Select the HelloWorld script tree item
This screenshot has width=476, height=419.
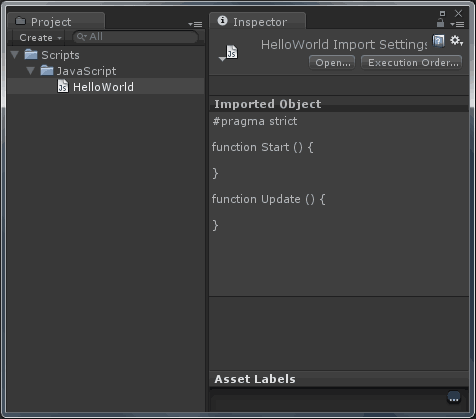(106, 86)
